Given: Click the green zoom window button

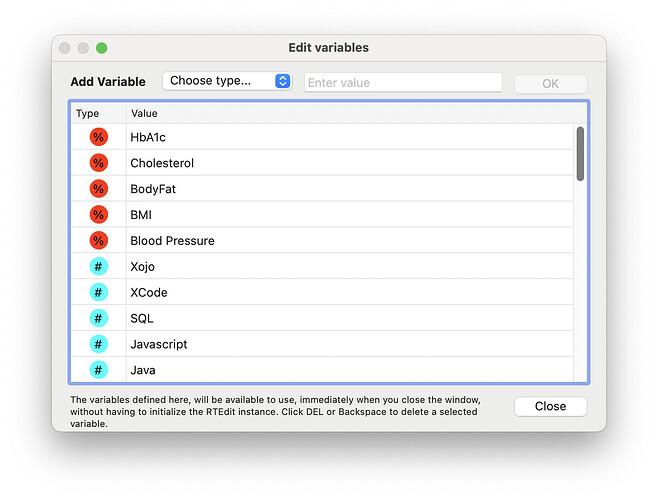Looking at the screenshot, I should (102, 48).
